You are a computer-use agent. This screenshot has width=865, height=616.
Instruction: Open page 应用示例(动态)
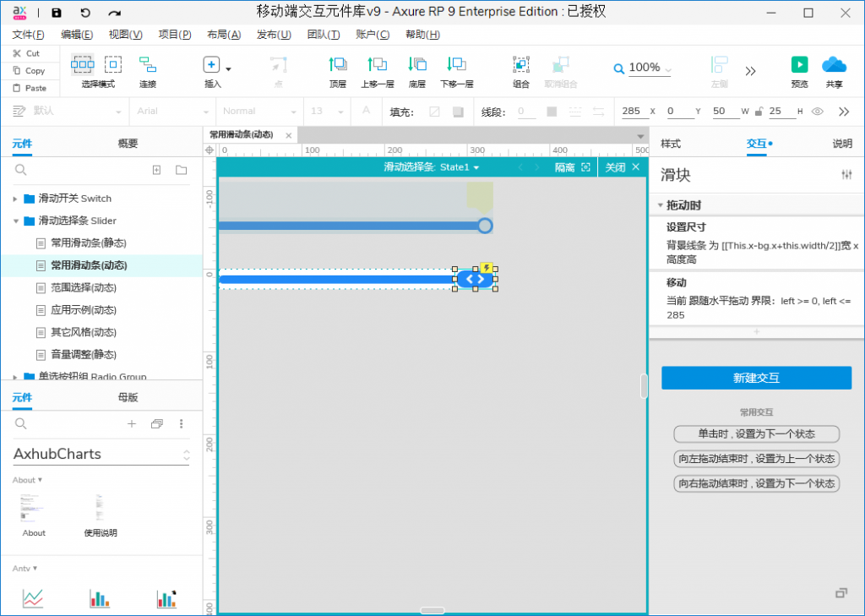coord(84,309)
